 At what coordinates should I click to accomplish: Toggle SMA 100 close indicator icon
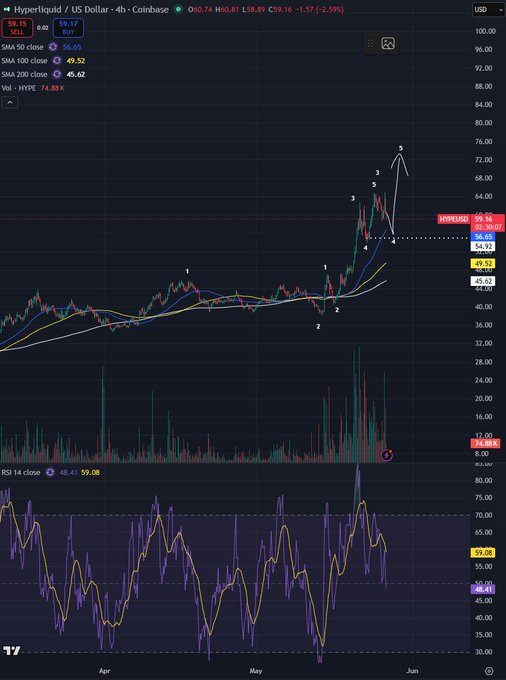tap(56, 61)
